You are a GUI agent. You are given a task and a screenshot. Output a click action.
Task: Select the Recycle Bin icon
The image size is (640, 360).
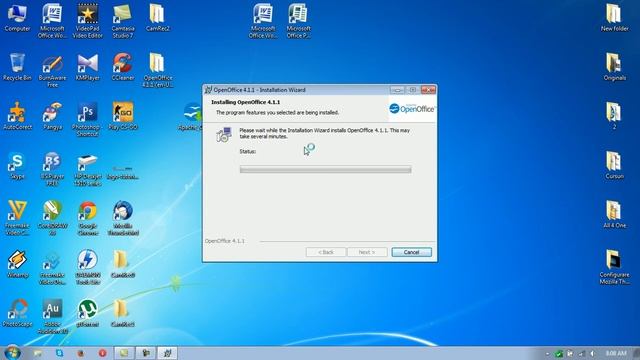[x=17, y=67]
